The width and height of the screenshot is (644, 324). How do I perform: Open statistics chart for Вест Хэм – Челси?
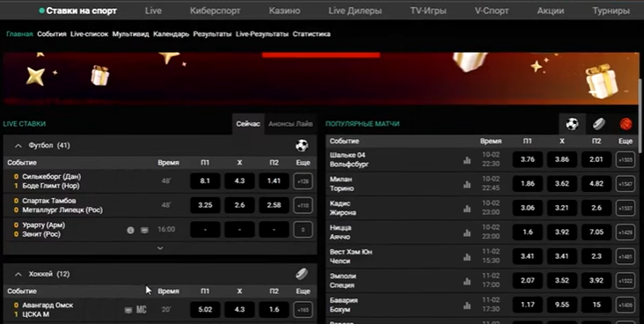(x=467, y=257)
